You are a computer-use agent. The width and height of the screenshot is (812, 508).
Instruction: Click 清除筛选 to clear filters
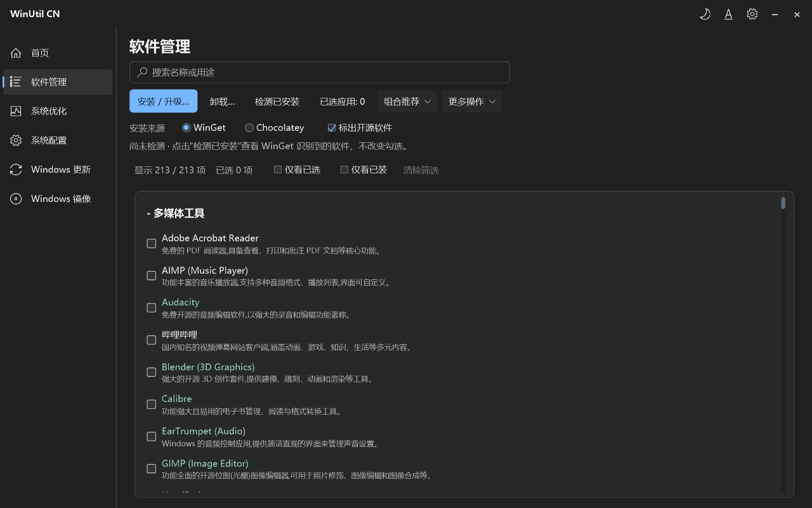[421, 170]
